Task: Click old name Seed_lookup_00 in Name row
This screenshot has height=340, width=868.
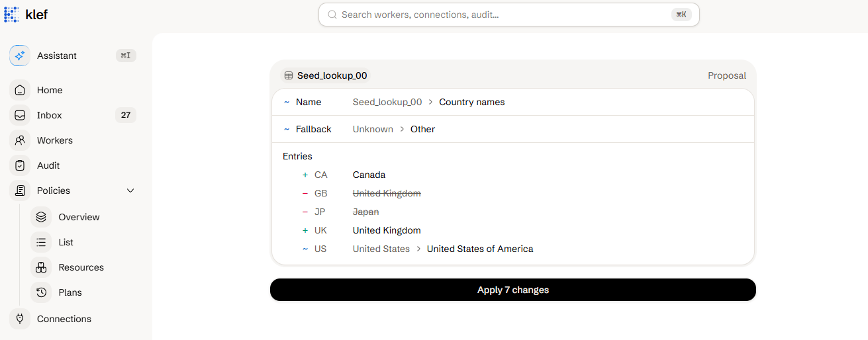Action: point(387,102)
